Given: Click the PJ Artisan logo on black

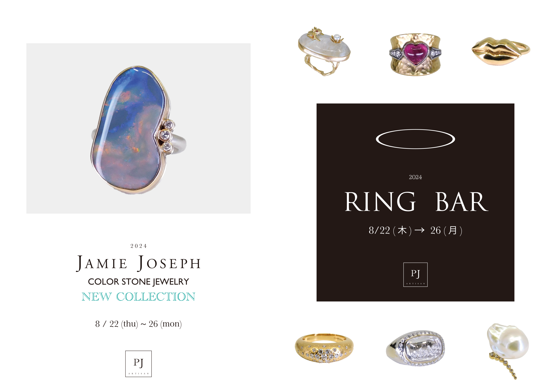Looking at the screenshot, I should click(415, 275).
